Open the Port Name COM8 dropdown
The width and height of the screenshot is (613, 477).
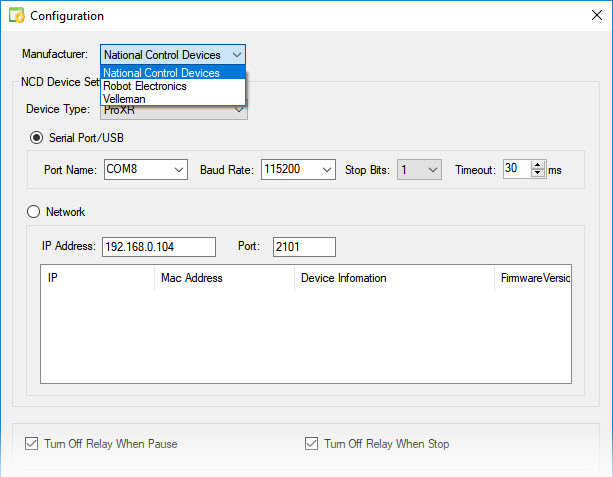[x=146, y=169]
